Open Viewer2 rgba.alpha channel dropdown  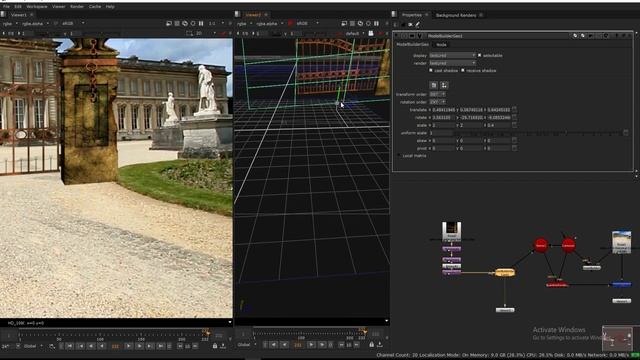(270, 24)
